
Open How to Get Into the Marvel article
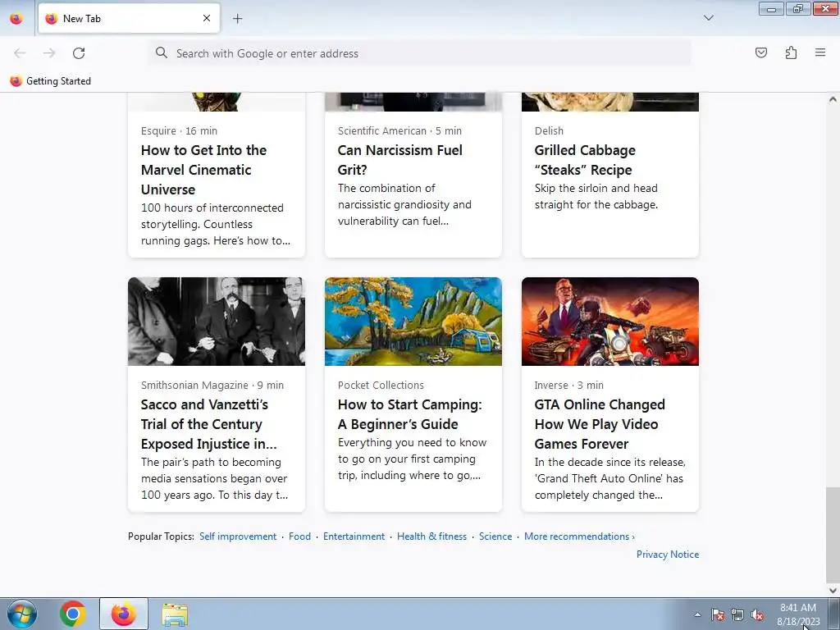203,170
